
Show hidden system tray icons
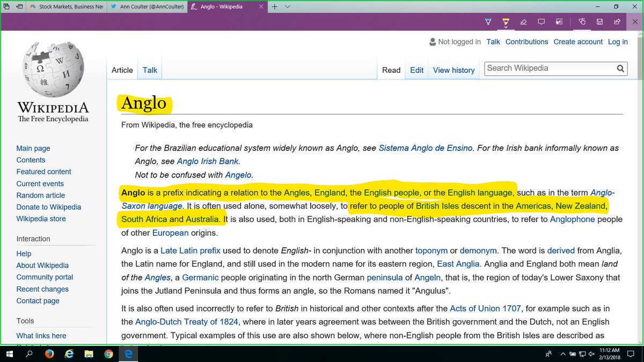[x=563, y=354]
